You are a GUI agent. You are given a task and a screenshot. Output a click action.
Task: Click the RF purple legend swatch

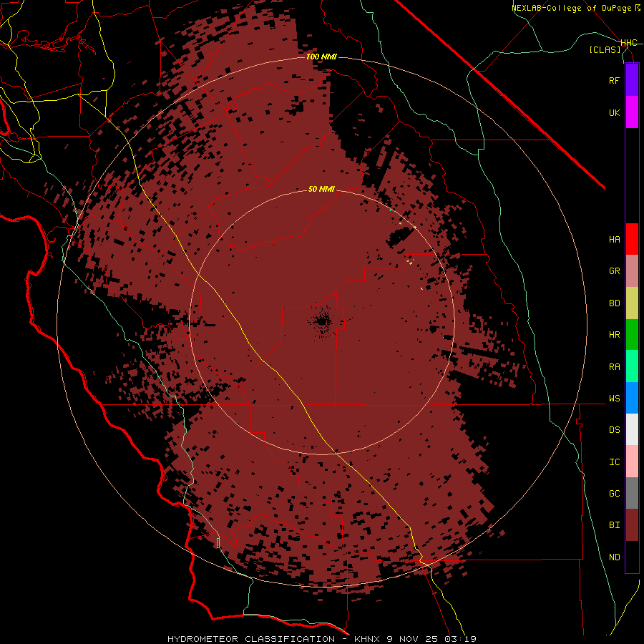[x=632, y=80]
